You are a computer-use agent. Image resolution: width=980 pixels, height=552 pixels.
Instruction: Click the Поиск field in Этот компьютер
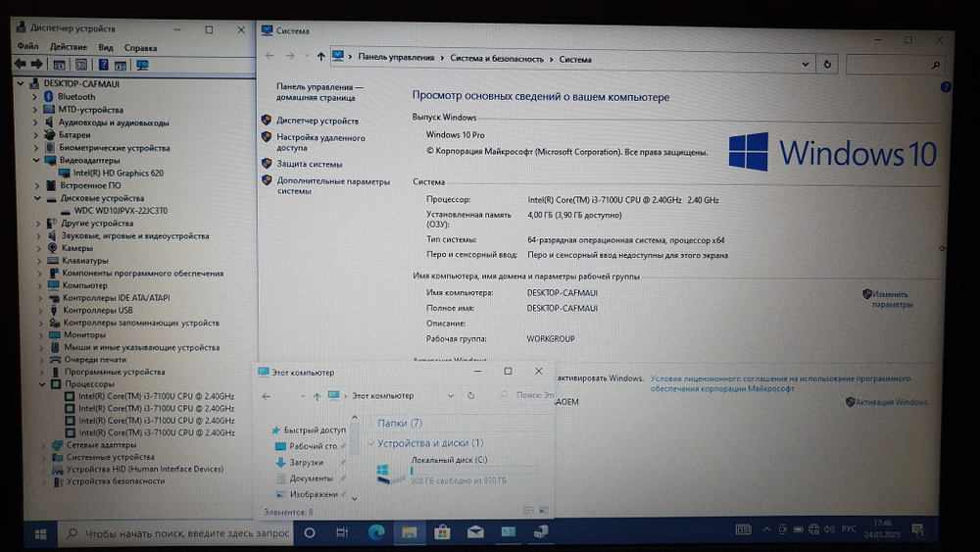[526, 395]
